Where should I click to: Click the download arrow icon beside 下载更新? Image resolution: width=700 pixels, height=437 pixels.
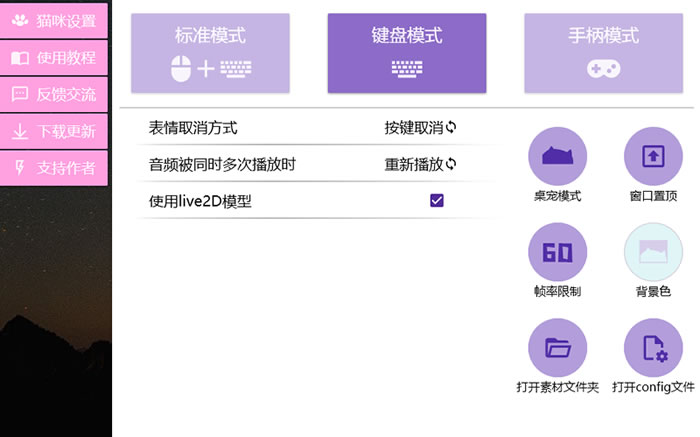coord(20,131)
